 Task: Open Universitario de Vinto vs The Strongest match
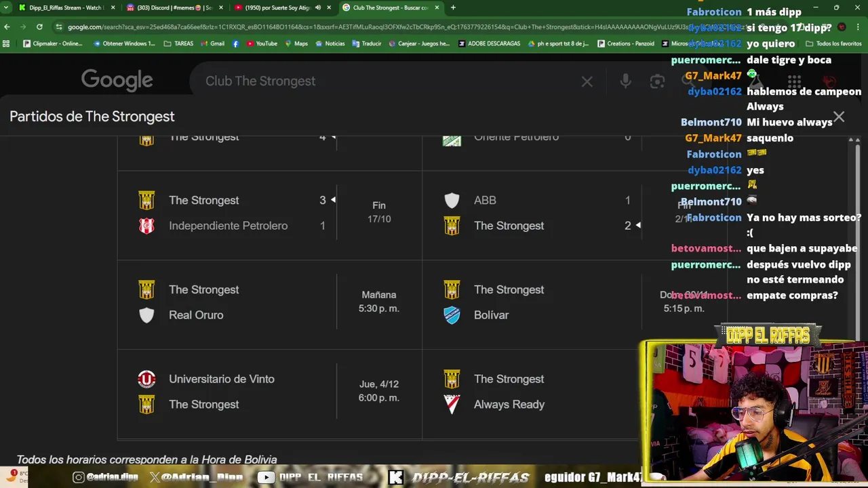(x=269, y=394)
